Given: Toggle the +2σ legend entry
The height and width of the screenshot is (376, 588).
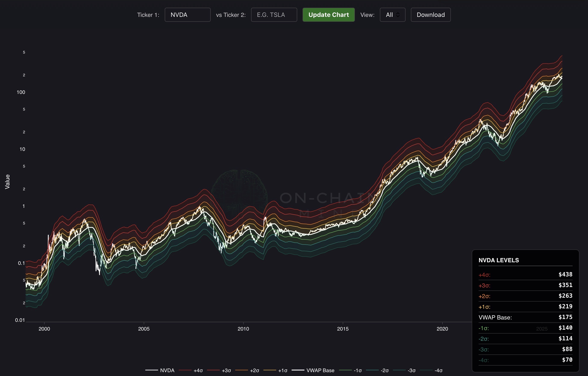Looking at the screenshot, I should (254, 370).
